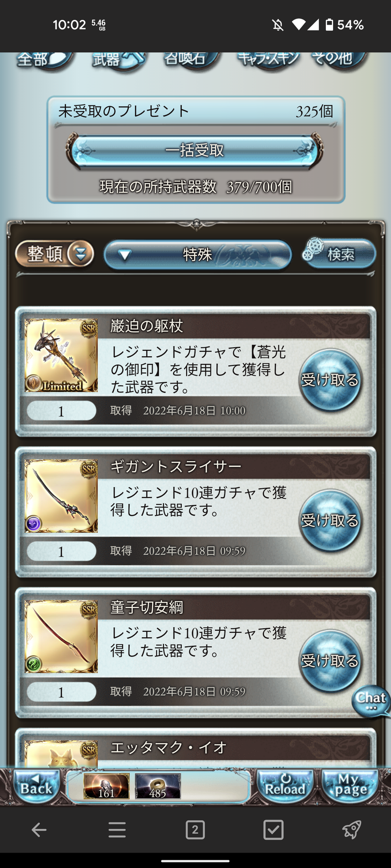The image size is (391, 868).
Task: Tap the Back button in game footer
Action: 36,786
